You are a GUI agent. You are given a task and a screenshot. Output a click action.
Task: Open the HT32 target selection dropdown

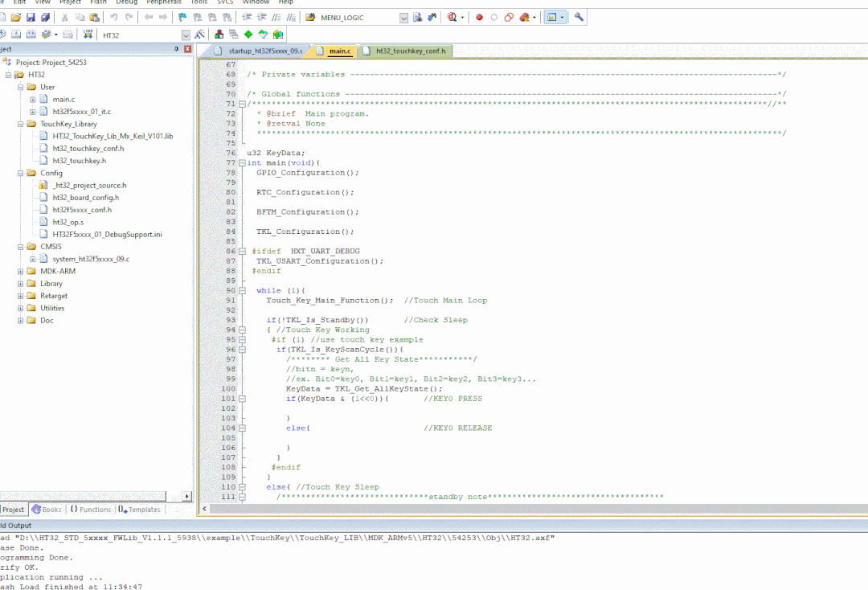pos(186,35)
